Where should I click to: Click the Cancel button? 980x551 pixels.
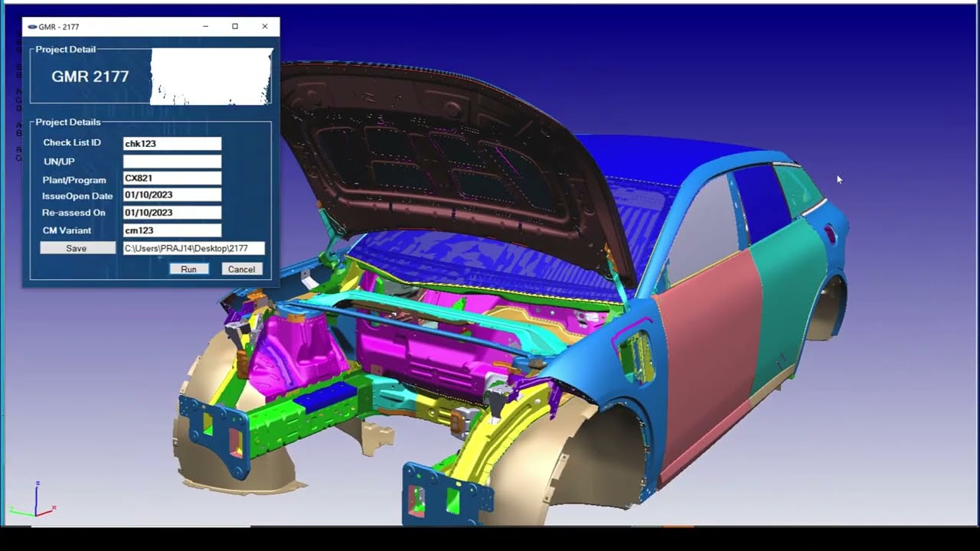click(242, 269)
